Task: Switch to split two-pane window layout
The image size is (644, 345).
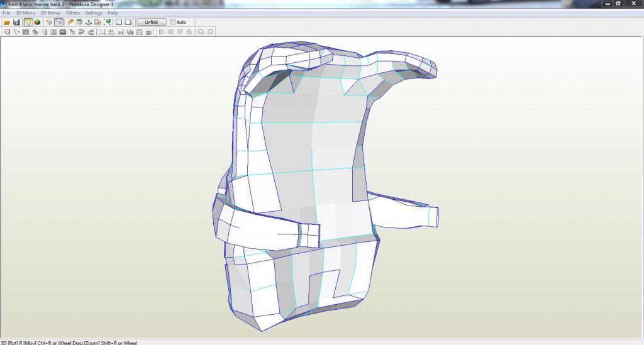Action: [x=119, y=22]
